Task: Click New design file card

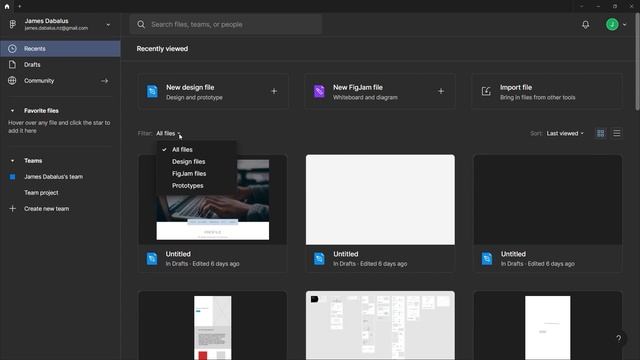Action: point(213,91)
